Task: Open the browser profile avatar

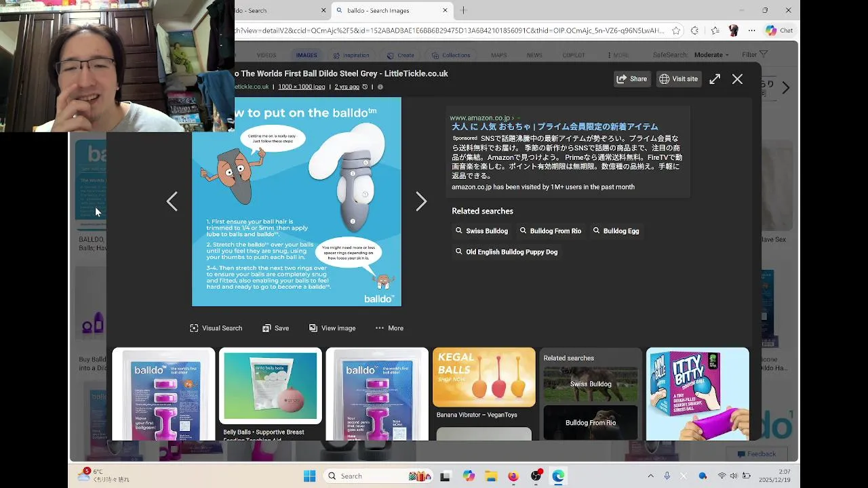Action: point(733,30)
